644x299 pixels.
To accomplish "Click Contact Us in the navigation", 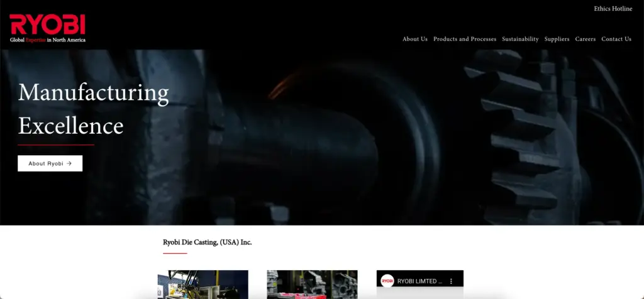I will pos(616,39).
